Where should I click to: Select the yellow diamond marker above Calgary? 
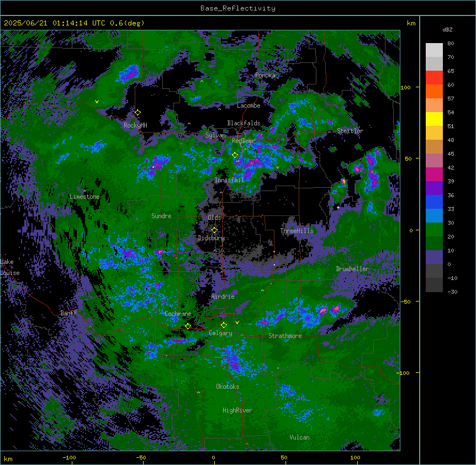(x=224, y=325)
